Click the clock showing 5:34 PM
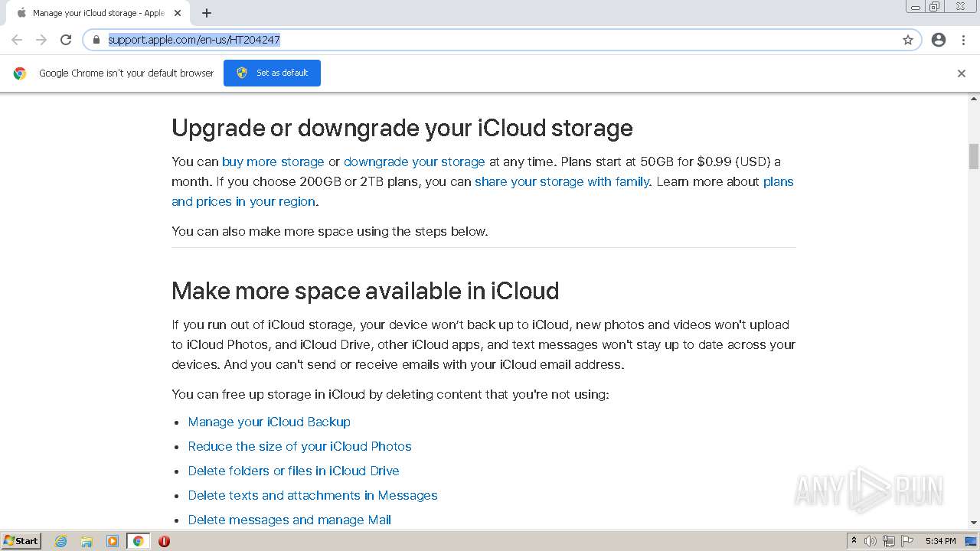 pos(940,541)
